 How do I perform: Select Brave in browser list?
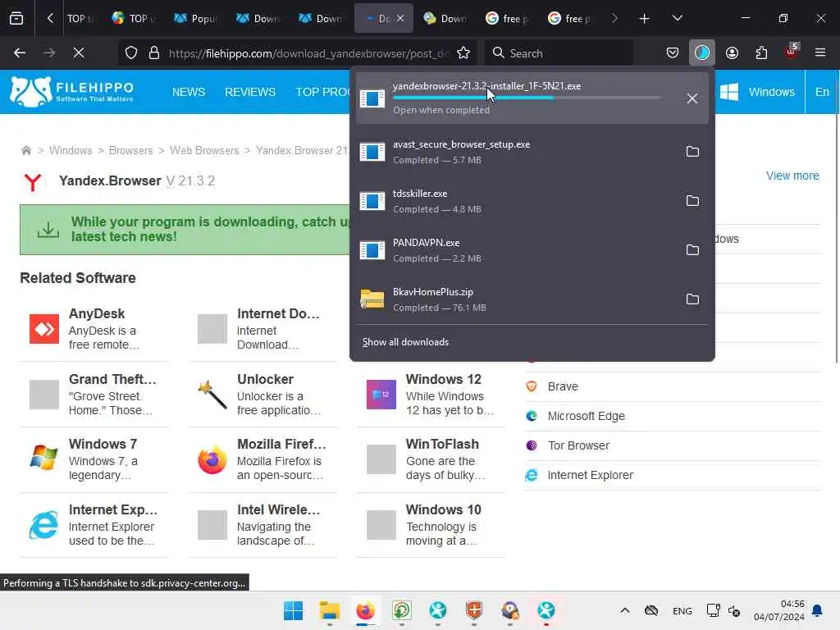pos(563,386)
